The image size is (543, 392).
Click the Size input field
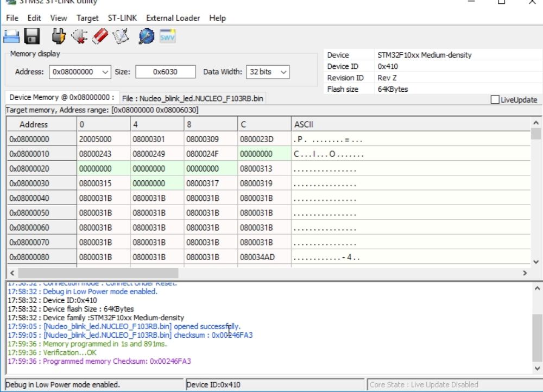[165, 72]
